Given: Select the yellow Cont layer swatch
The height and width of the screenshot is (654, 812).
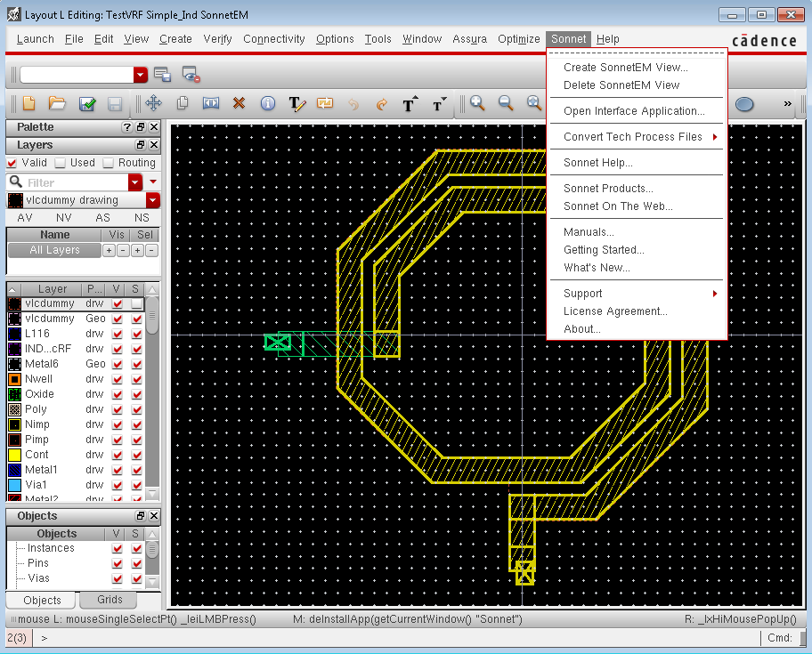Looking at the screenshot, I should (15, 455).
